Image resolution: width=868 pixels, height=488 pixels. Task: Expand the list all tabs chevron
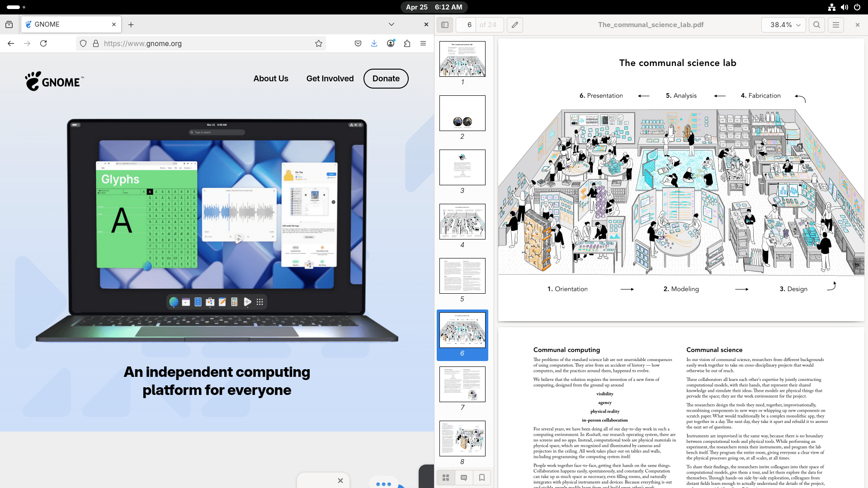point(392,24)
